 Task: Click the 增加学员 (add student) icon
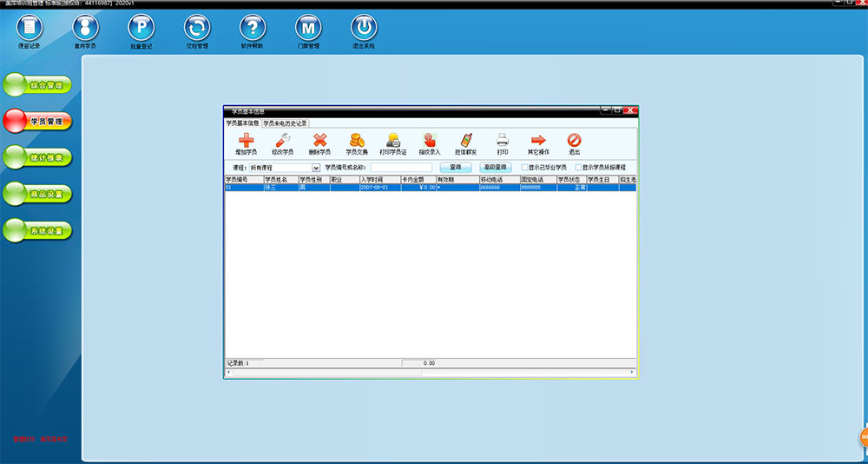246,141
